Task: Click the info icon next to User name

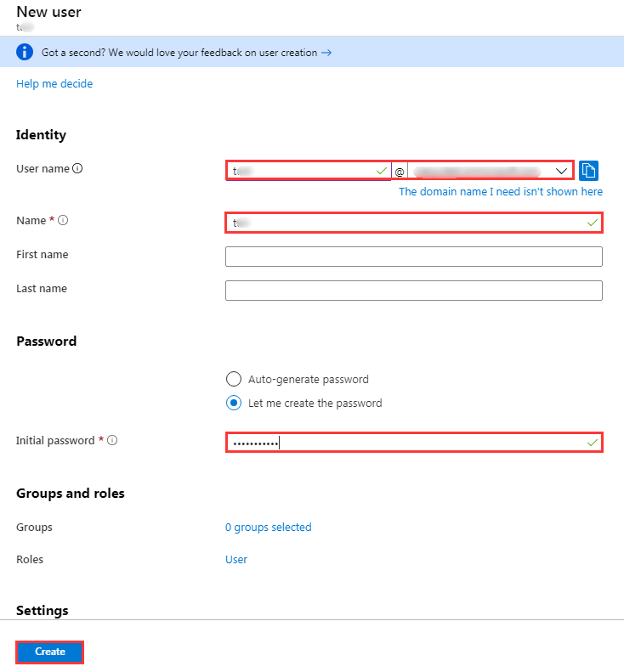Action: click(x=78, y=169)
